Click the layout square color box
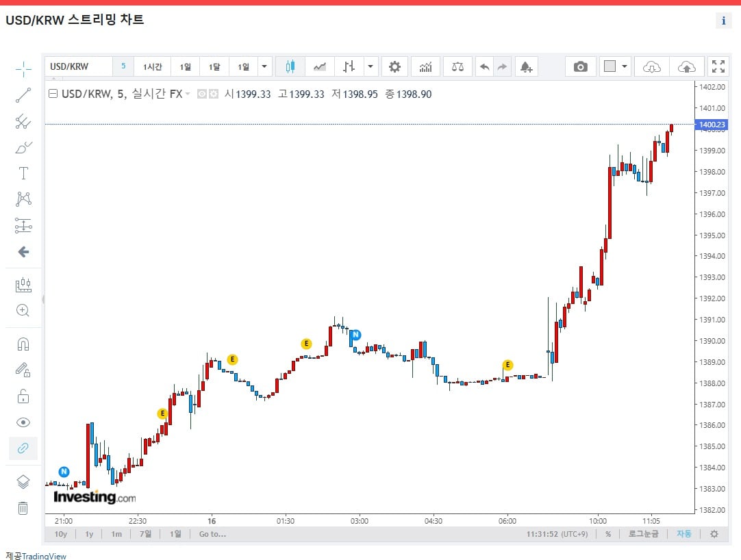 click(610, 66)
